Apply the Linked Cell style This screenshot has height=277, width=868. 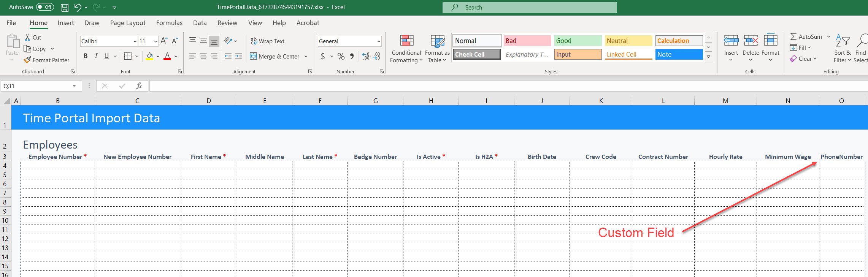pos(628,54)
